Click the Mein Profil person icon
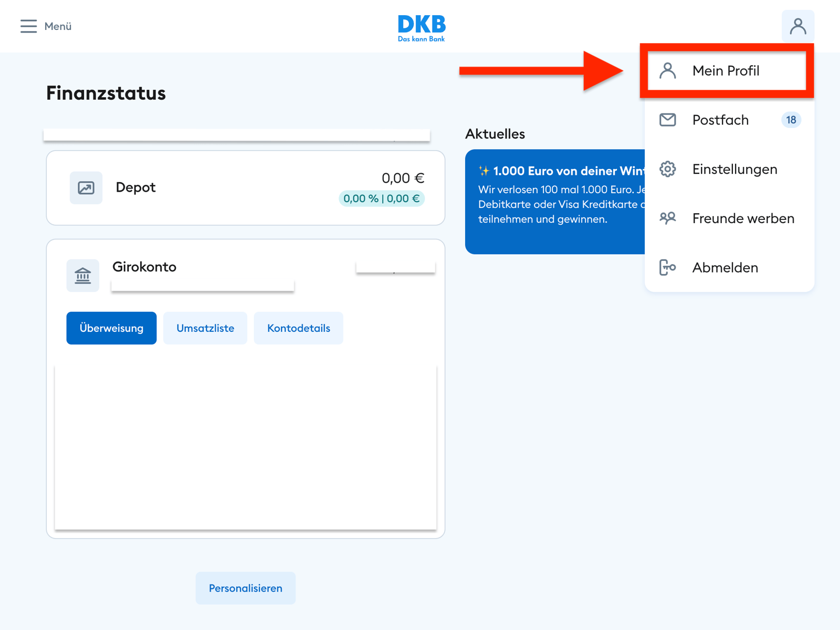The image size is (840, 630). click(x=668, y=70)
